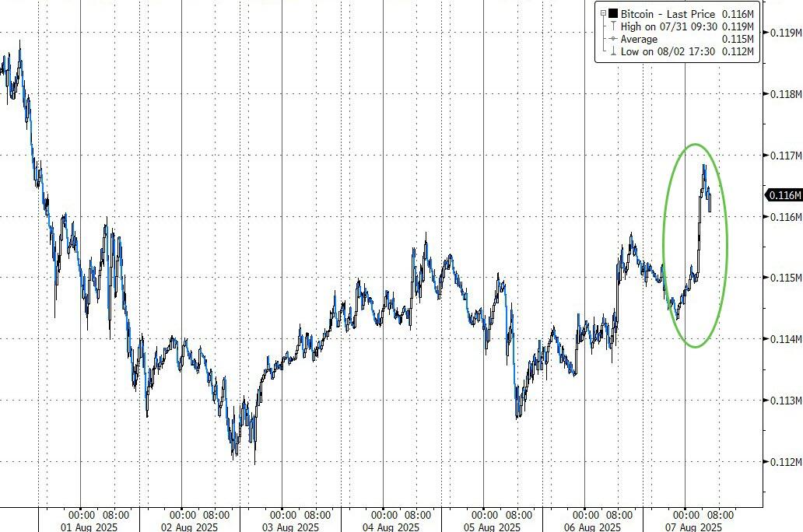Screen dimensions: 803x532
Task: Click the High marker icon in legend
Action: click(613, 26)
